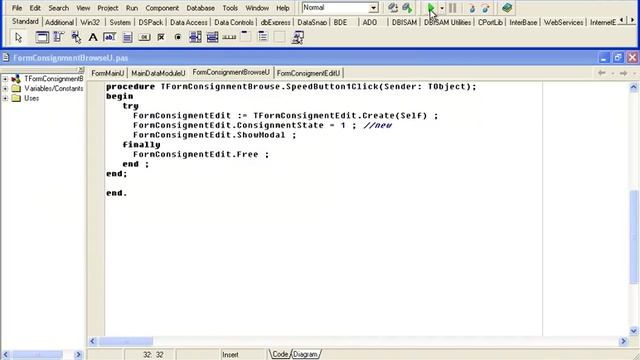Open the Search menu
This screenshot has height=360, width=640.
58,8
